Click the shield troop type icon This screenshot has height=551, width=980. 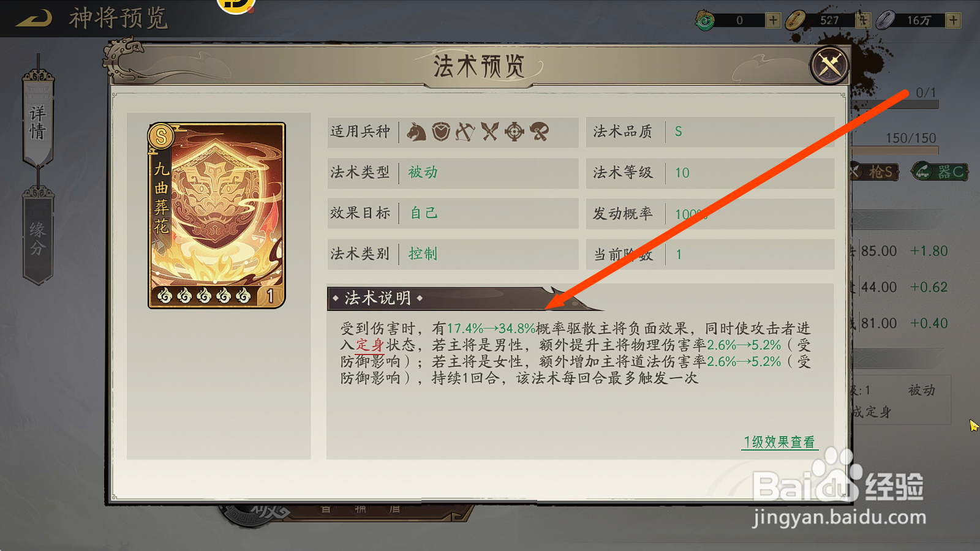coord(441,132)
